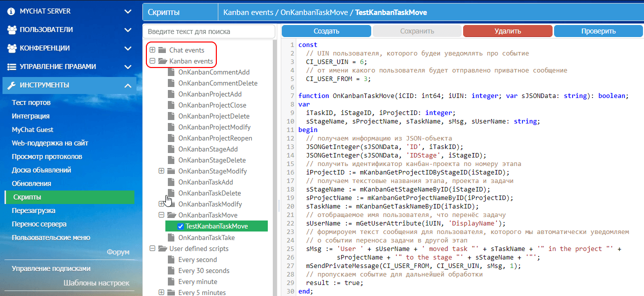Expand the OnKanbanStageModify node
Image resolution: width=644 pixels, height=296 pixels.
tap(161, 171)
